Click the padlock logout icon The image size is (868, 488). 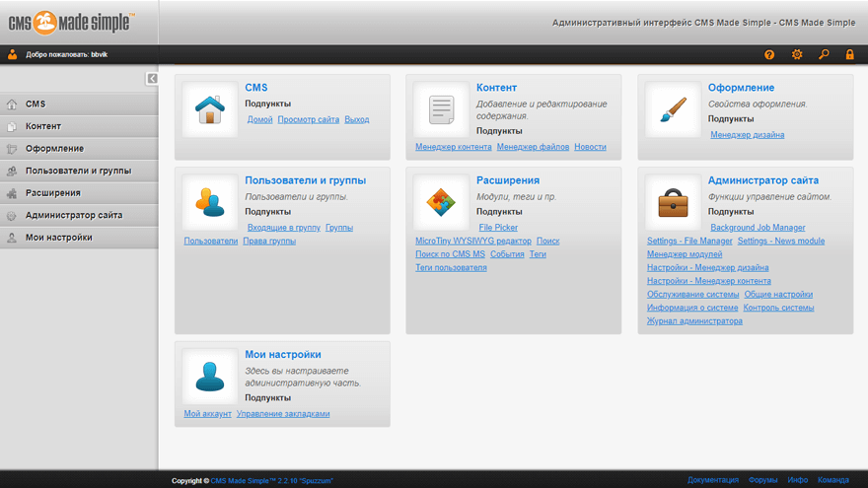click(x=849, y=55)
